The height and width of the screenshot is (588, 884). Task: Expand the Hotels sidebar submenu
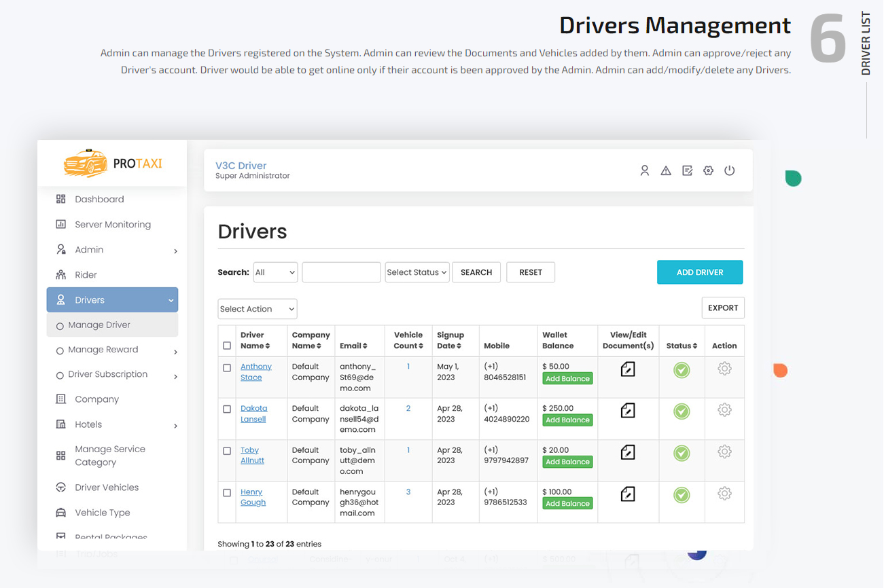175,426
